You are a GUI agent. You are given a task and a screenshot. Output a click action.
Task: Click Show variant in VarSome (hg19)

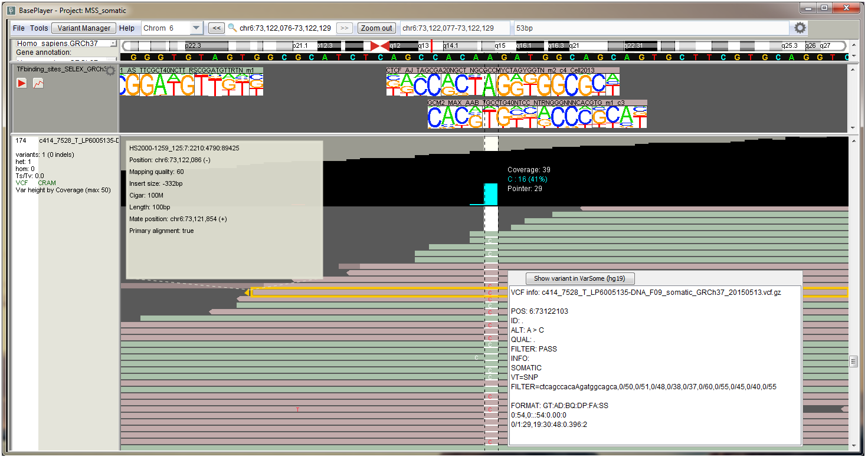pos(580,278)
